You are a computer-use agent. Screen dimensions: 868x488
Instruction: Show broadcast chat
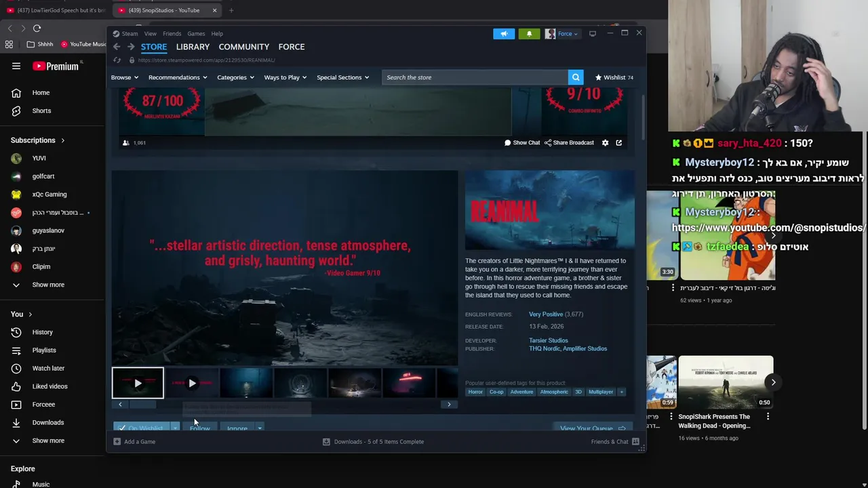coord(522,143)
